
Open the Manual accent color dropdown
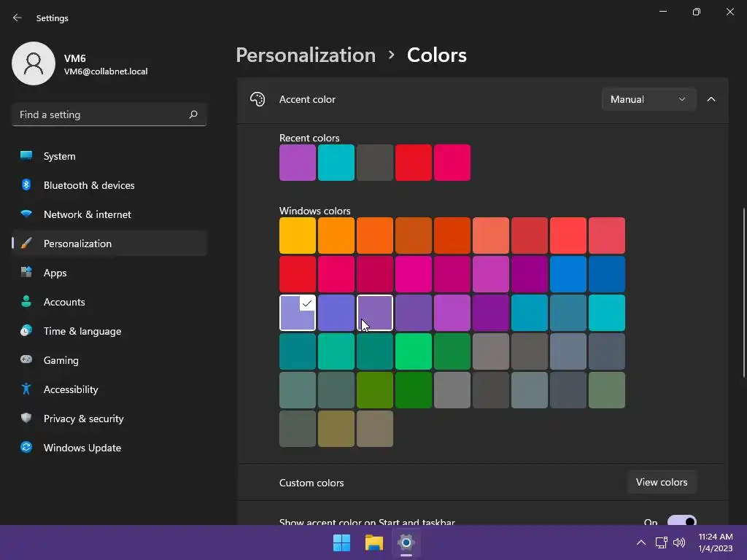click(649, 99)
